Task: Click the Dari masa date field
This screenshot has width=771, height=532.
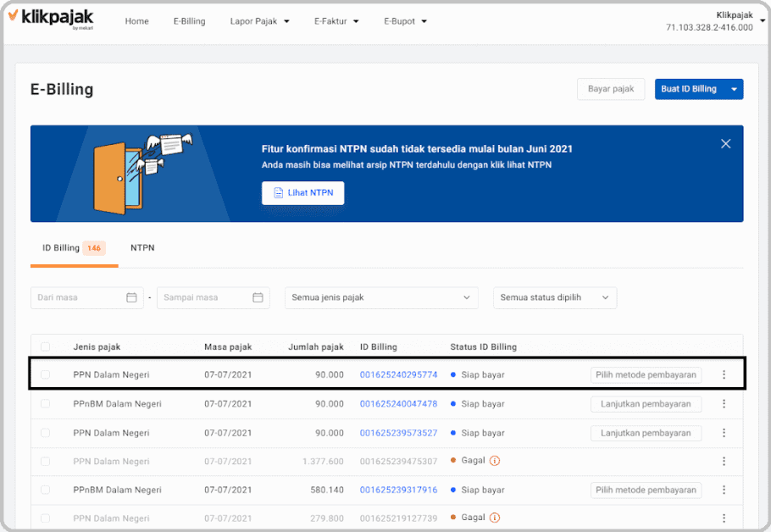Action: (87, 297)
